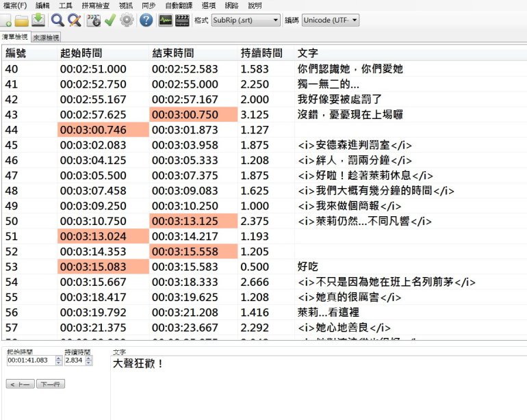Click the up arrow of the start-time spinner
Screen dimensions: 527x420
pos(59,358)
